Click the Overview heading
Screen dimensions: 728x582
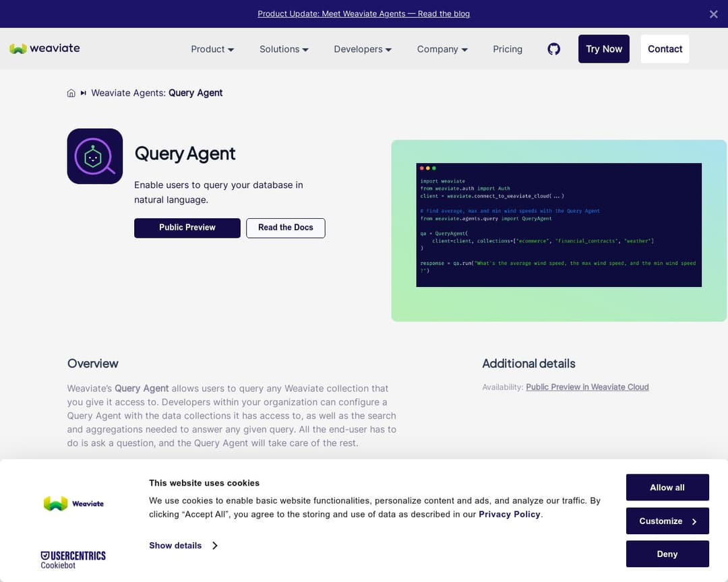click(93, 363)
